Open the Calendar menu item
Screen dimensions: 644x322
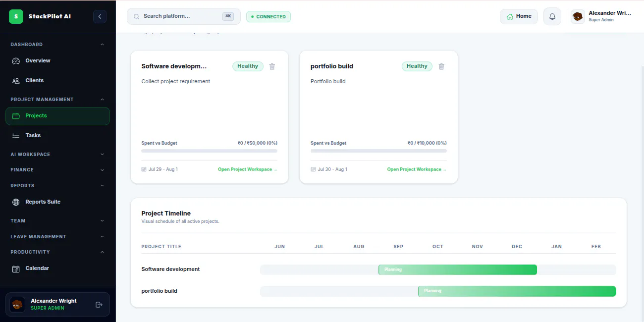coord(57,268)
